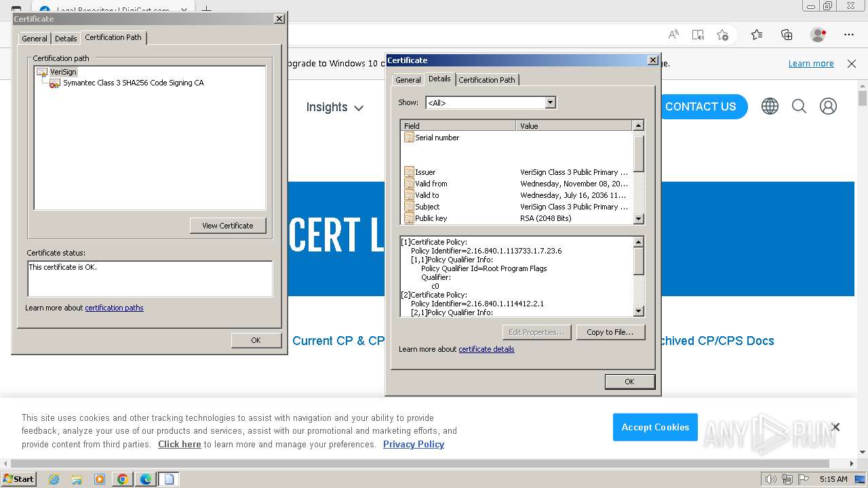868x488 pixels.
Task: Open the Privacy Policy link
Action: point(414,445)
